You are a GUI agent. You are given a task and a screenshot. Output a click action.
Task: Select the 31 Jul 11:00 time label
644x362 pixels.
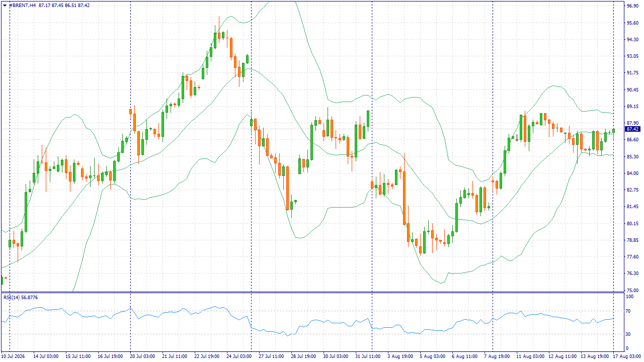pos(368,356)
